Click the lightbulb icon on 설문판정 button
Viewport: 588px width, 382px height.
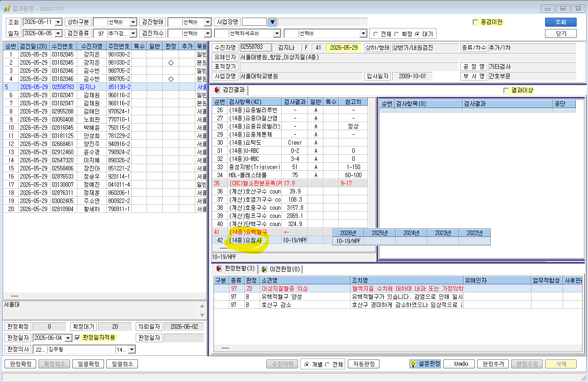(x=413, y=364)
